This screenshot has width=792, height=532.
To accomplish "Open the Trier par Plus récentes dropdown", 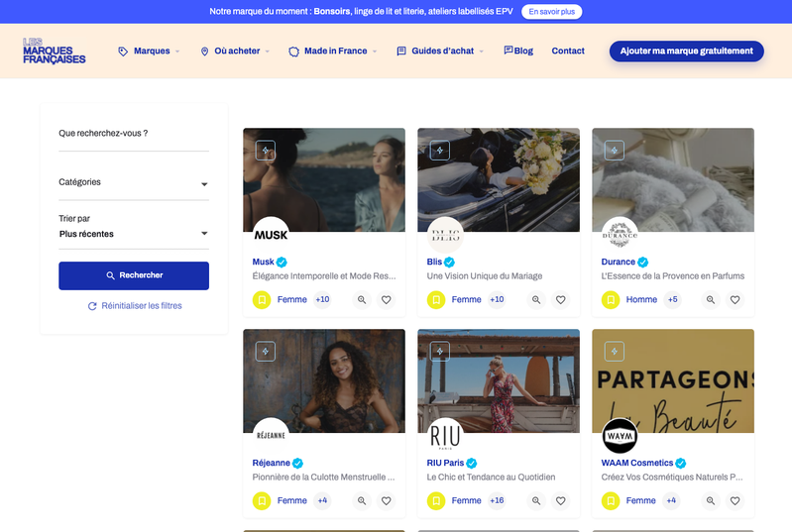I will 134,233.
